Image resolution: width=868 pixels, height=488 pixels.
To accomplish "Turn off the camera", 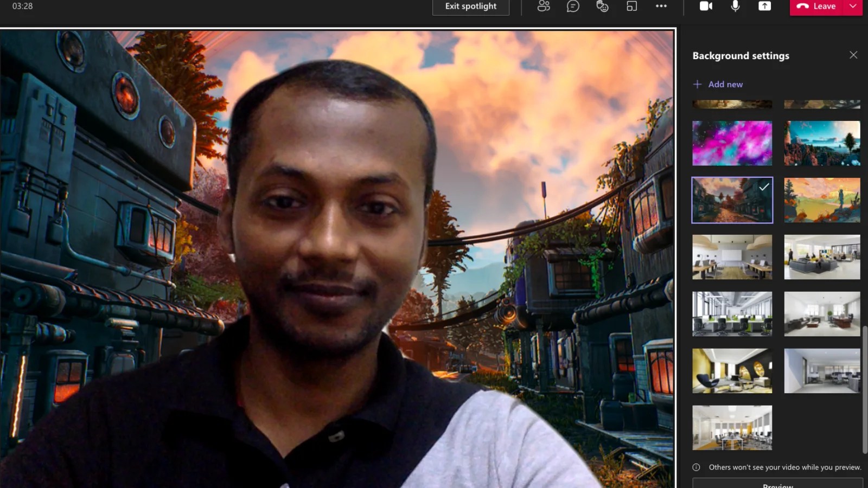I will [x=706, y=6].
